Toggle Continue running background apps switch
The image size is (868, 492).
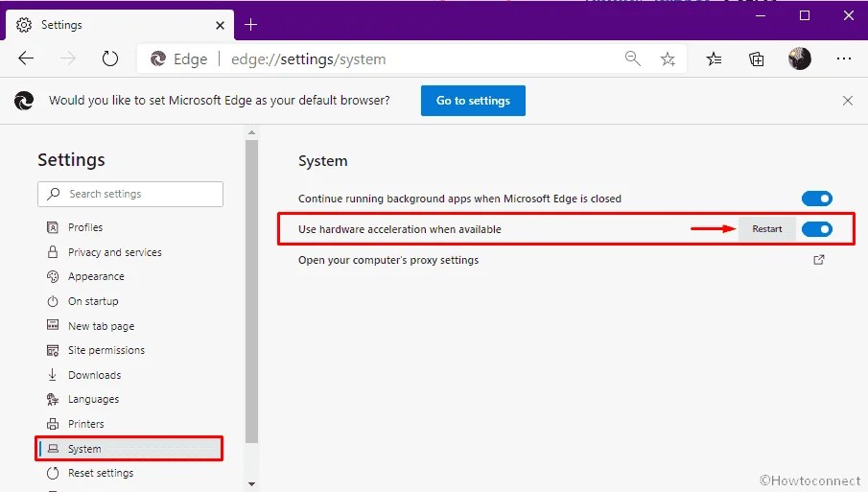[x=816, y=199]
